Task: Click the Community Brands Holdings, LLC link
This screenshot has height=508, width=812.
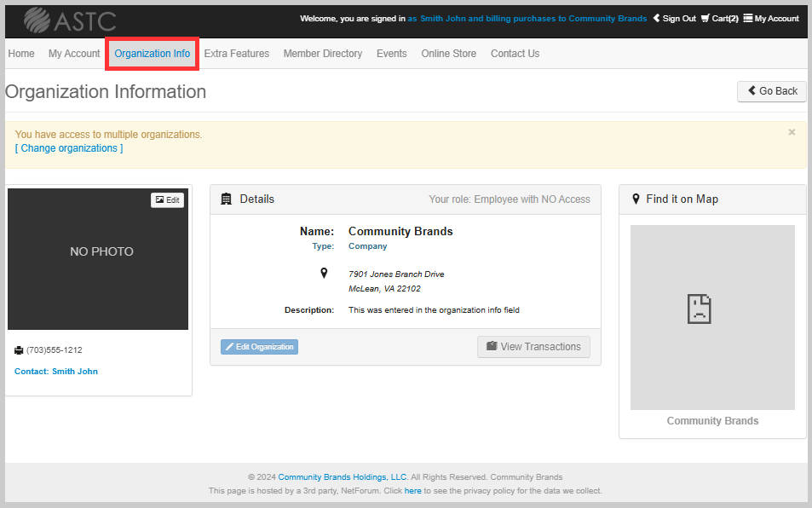Action: [x=343, y=477]
